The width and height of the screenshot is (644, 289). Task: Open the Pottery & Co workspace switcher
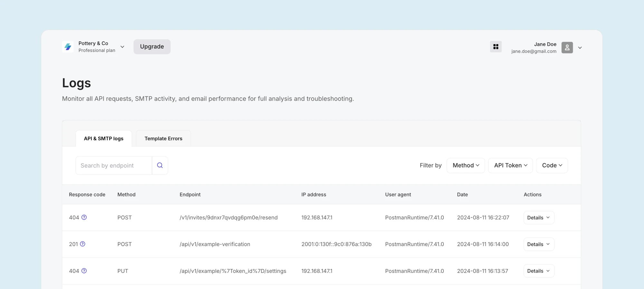122,47
